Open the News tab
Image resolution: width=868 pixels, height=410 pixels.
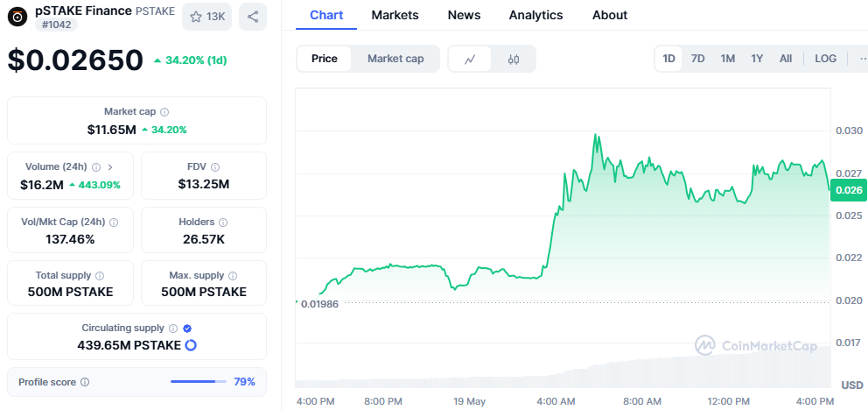[464, 16]
